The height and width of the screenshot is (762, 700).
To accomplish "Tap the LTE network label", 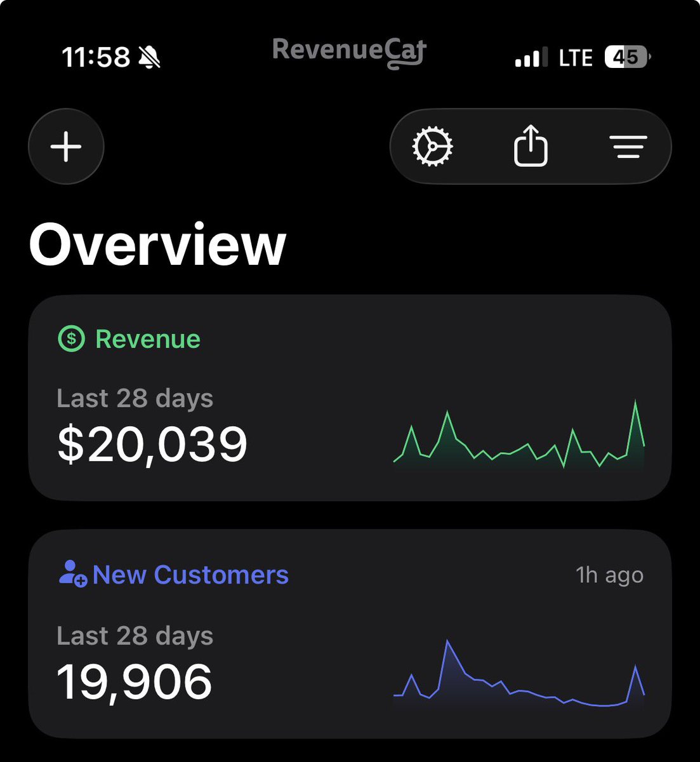I will tap(576, 58).
